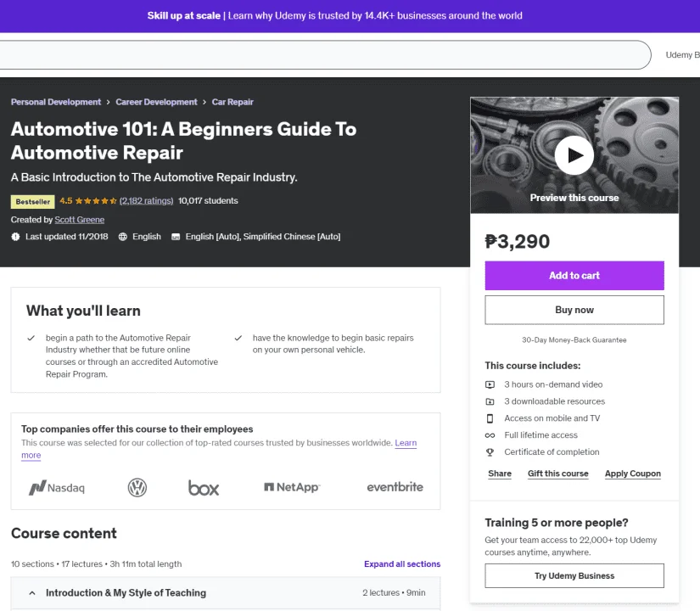This screenshot has height=611, width=700.
Task: Click the on-demand video icon
Action: pos(490,384)
